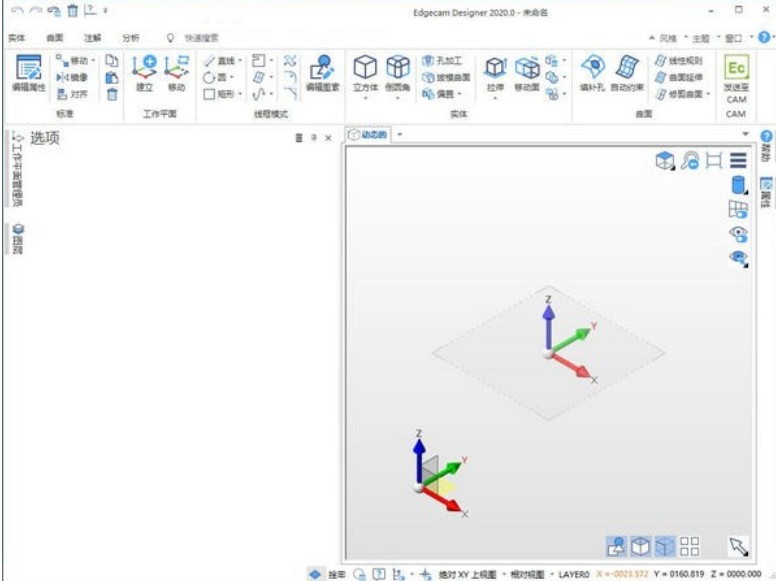The height and width of the screenshot is (581, 776).
Task: Pin the 选项 panel with the pin icon
Action: point(314,138)
